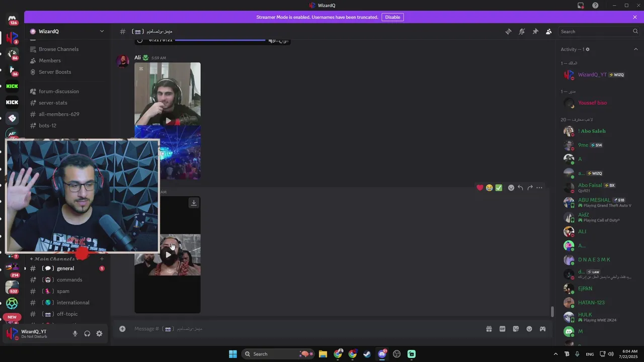Open Youssef biso member profile
644x362 pixels.
pyautogui.click(x=592, y=103)
